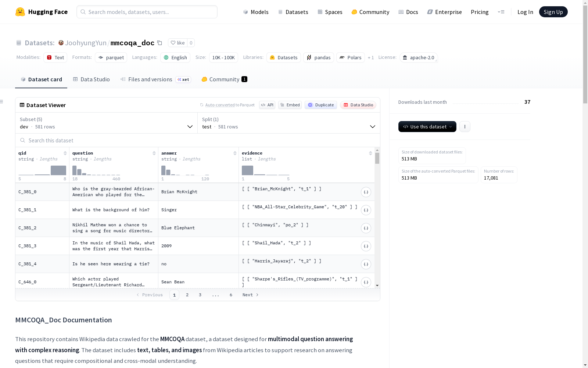Open the JoohyungYun profile link
The width and height of the screenshot is (588, 368).
pyautogui.click(x=86, y=43)
